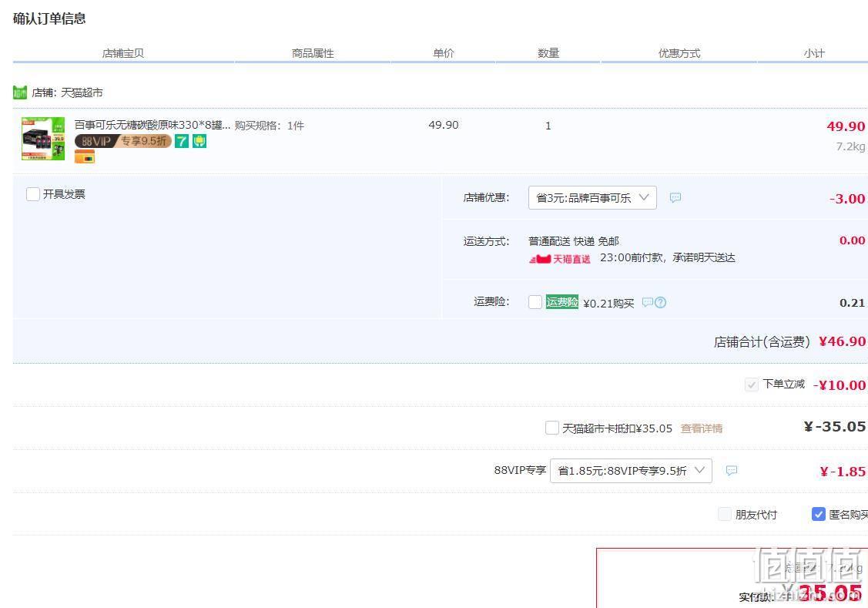Click the -3.00 store discount amount
The height and width of the screenshot is (608, 868).
(x=847, y=199)
